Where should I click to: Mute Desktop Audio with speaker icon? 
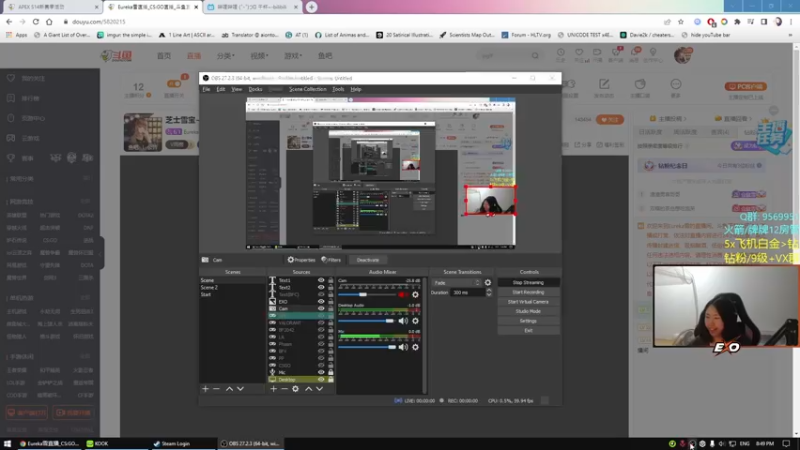click(x=403, y=321)
